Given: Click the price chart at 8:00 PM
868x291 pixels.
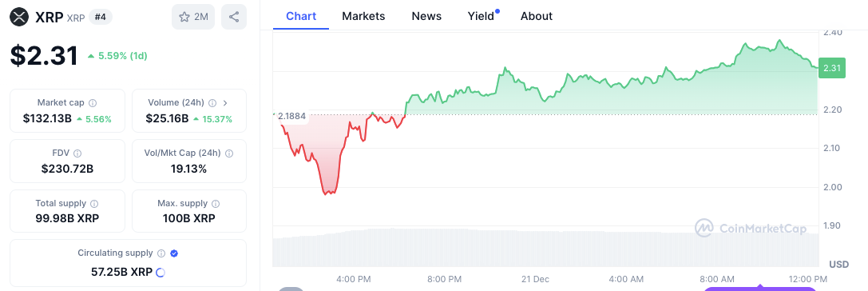Looking at the screenshot, I should 445,95.
